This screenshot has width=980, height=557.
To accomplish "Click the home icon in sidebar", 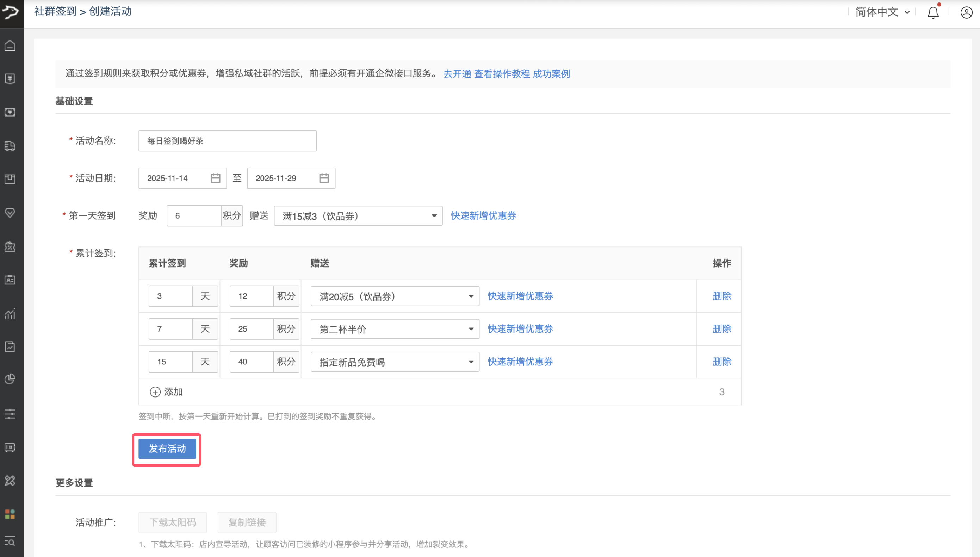I will pos(10,45).
